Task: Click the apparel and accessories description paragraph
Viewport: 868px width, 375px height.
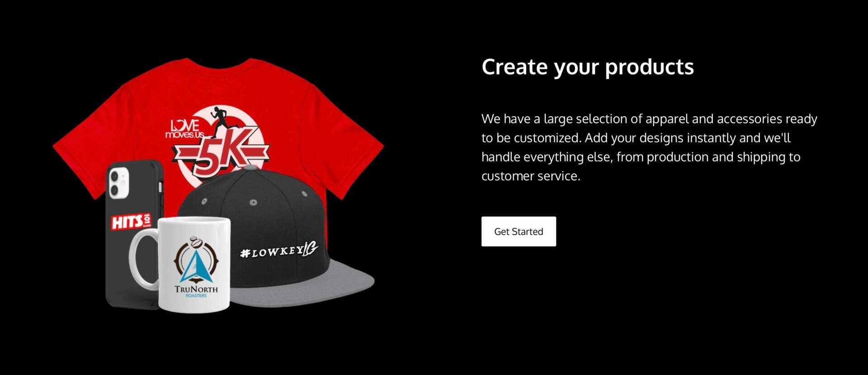Action: click(649, 147)
